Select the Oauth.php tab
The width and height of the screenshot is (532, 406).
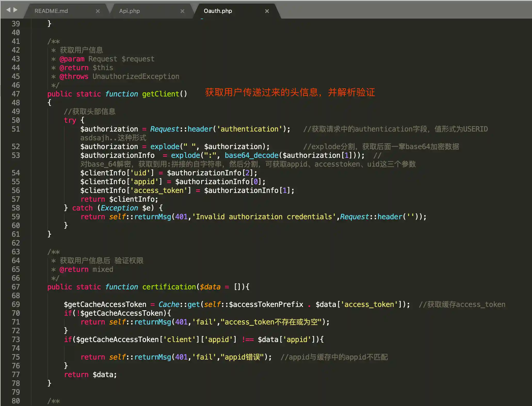[x=218, y=11]
